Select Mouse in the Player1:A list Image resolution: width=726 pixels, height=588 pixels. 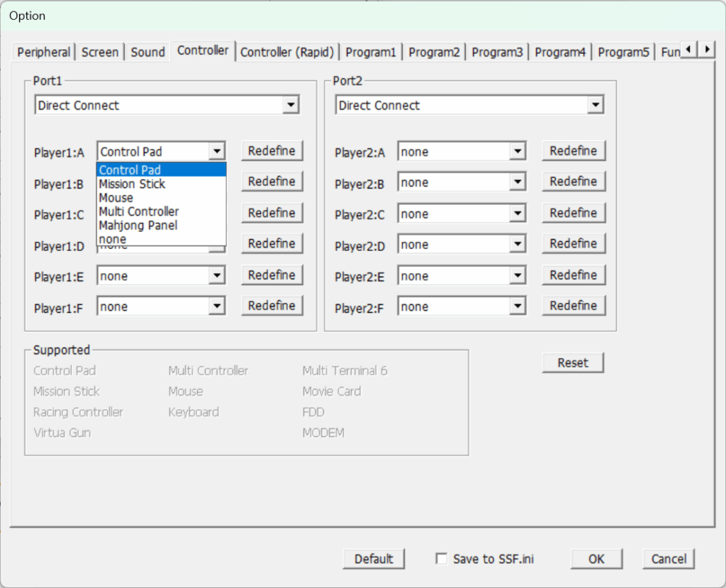click(116, 198)
